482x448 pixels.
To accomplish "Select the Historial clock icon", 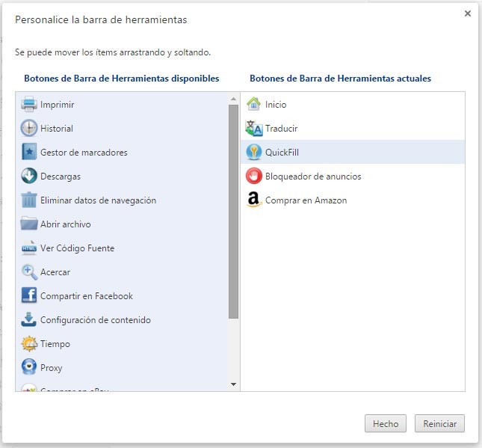I will tap(29, 128).
